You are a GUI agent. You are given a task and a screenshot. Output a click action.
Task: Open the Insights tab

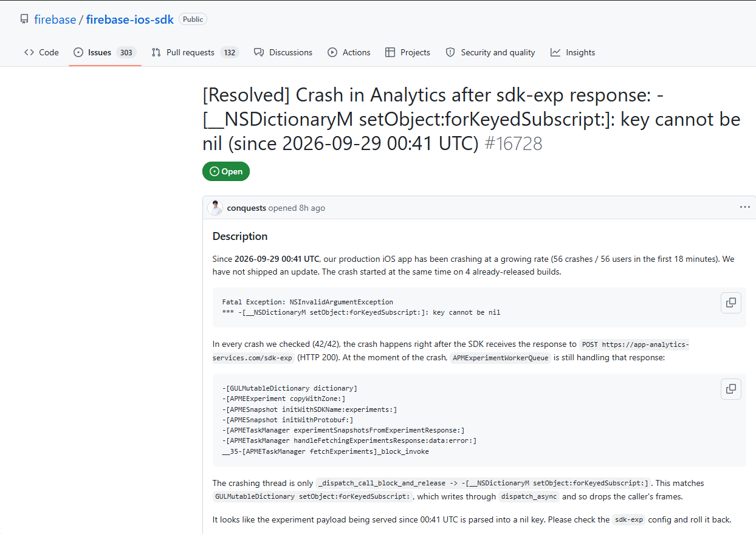pyautogui.click(x=572, y=52)
